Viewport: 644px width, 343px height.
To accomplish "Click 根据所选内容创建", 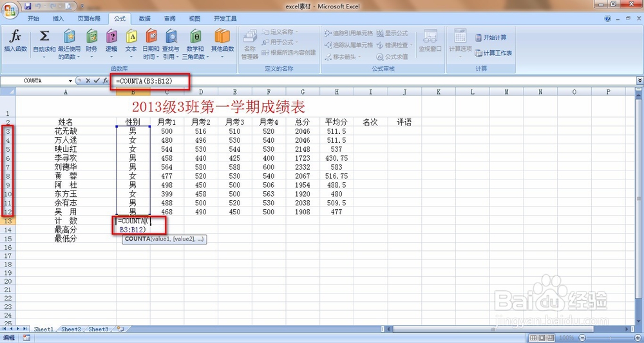I will point(289,53).
